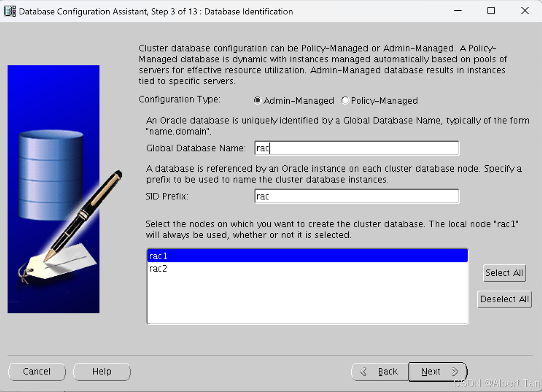Select node rac1 in the list
The height and width of the screenshot is (392, 542).
(308, 256)
